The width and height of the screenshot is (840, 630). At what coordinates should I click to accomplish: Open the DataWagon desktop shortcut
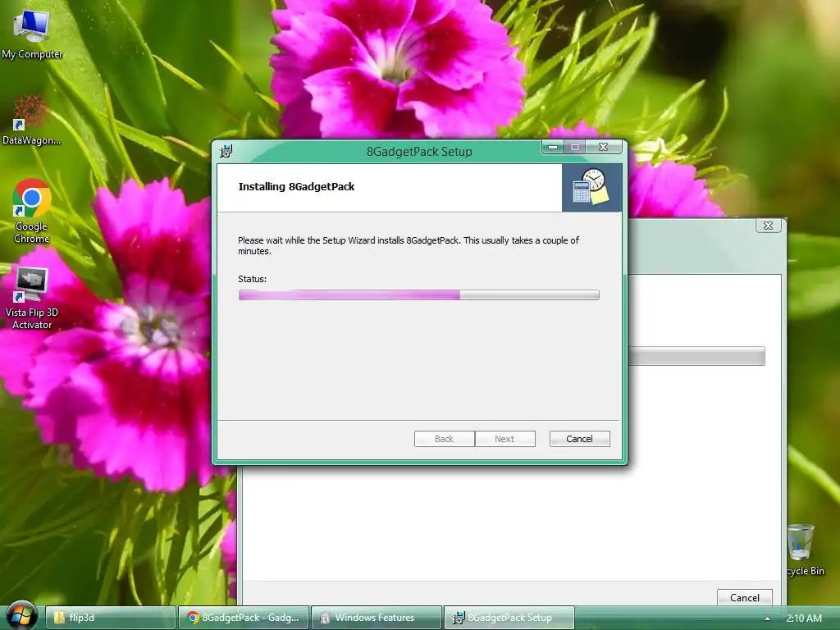pos(31,121)
